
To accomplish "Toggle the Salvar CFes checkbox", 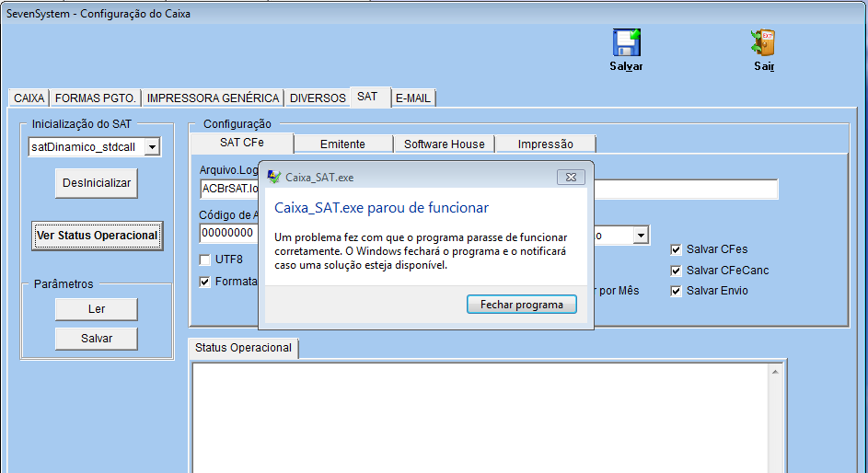I will 676,249.
